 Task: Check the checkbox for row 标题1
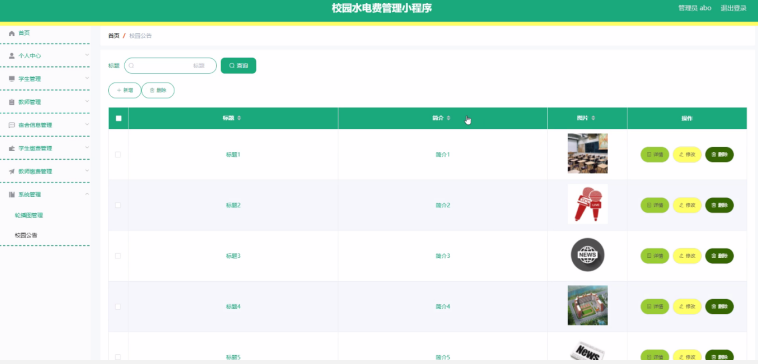tap(118, 155)
